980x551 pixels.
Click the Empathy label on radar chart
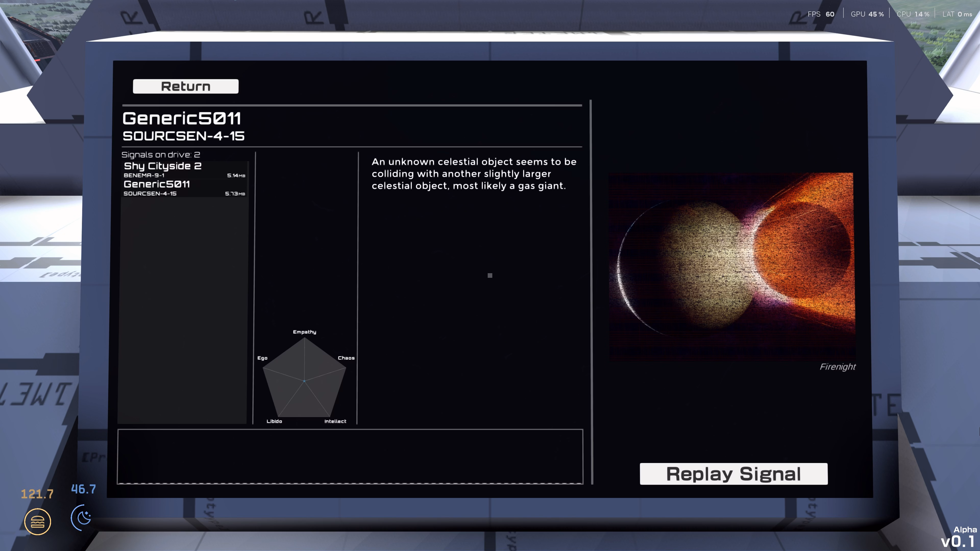[x=304, y=332]
